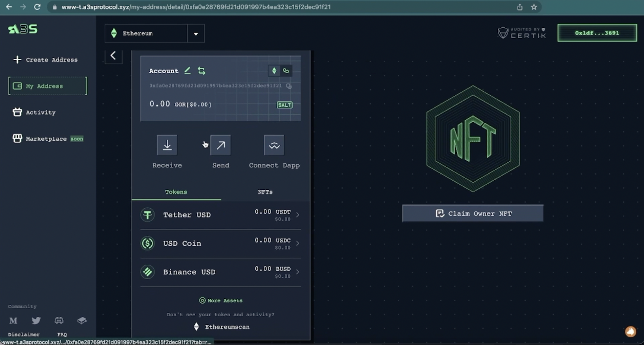Open the docs graduation cap icon
Viewport: 644px width, 345px height.
coord(82,320)
